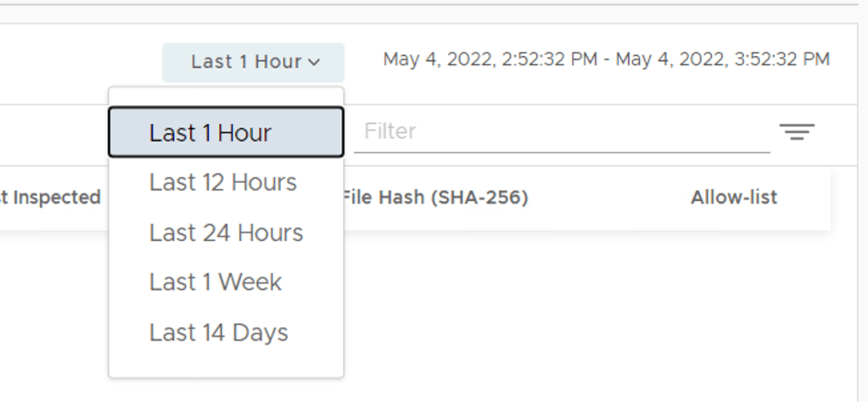The width and height of the screenshot is (868, 402).
Task: Click blank padding below Last 14 Days option
Action: tap(226, 365)
